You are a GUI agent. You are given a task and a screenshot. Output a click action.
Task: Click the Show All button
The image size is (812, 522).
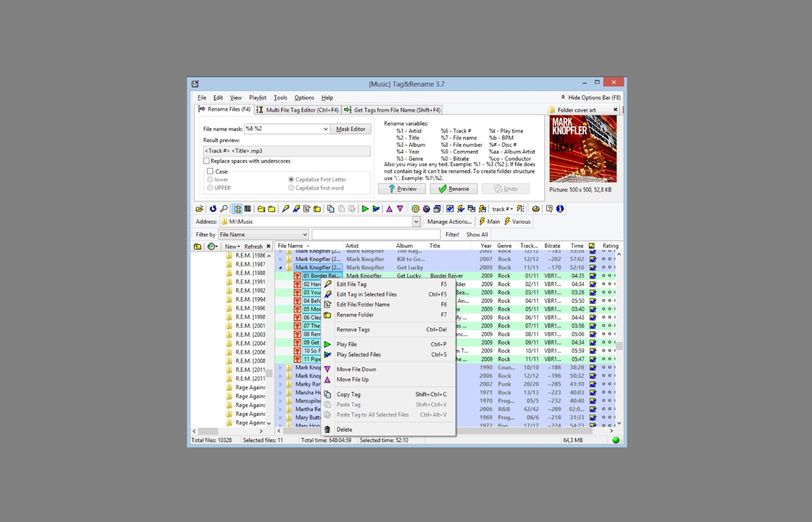(x=477, y=235)
